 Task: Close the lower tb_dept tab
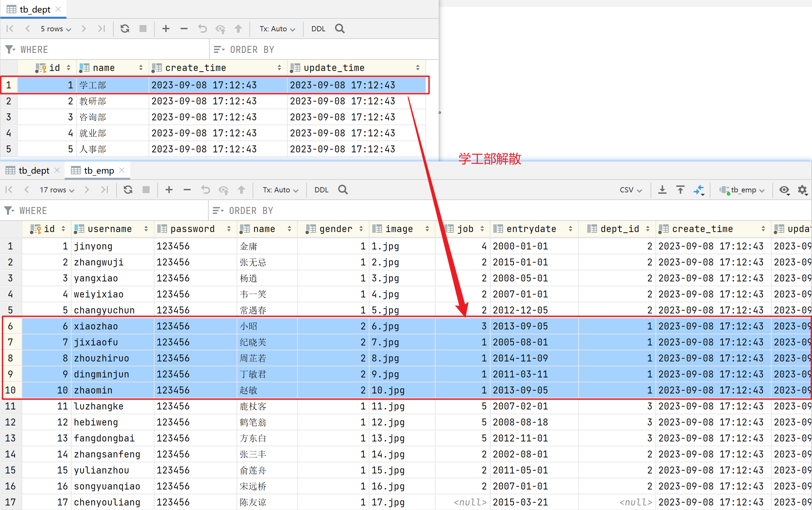57,170
